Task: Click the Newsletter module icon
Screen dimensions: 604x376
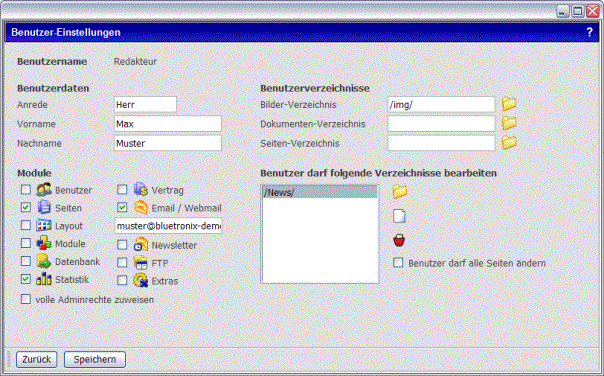Action: (141, 245)
